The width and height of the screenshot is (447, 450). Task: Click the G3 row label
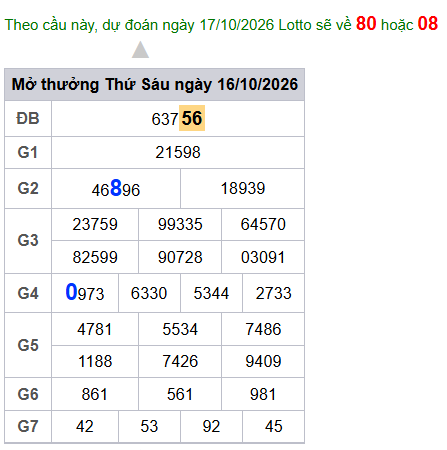pos(28,240)
